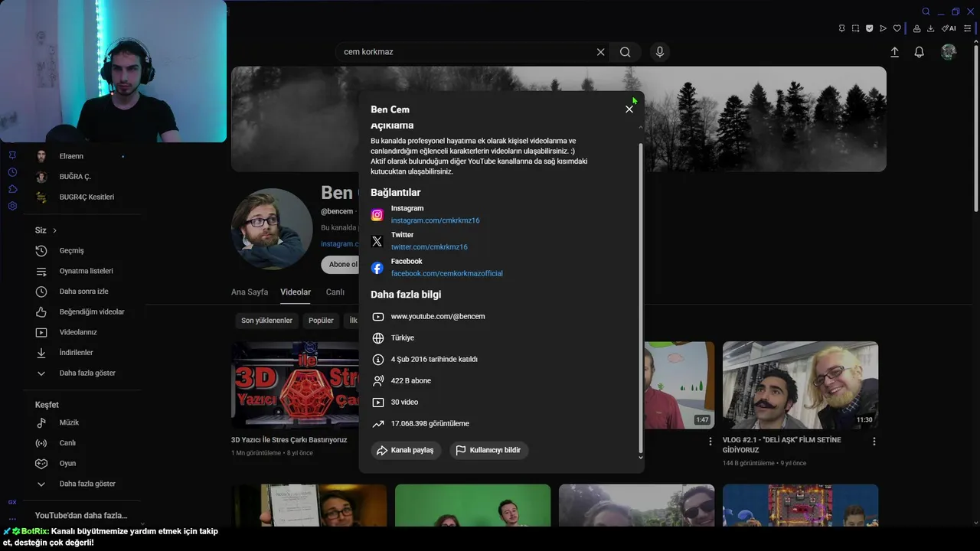The width and height of the screenshot is (980, 551).
Task: Click the search magnifier button
Action: tap(626, 52)
